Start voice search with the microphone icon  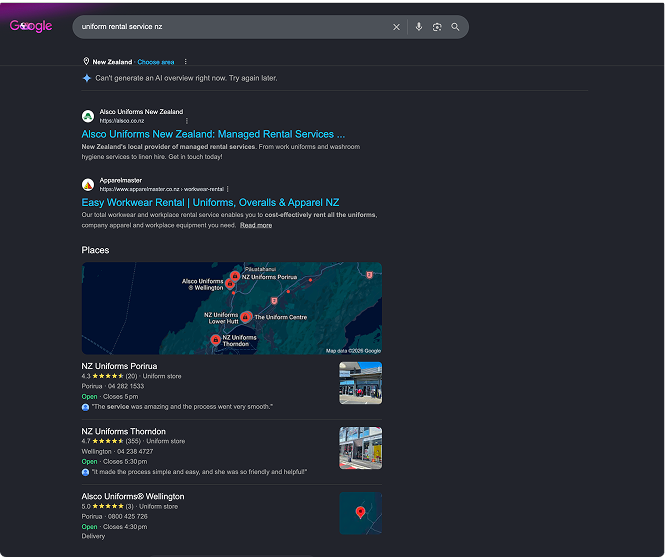click(x=419, y=27)
